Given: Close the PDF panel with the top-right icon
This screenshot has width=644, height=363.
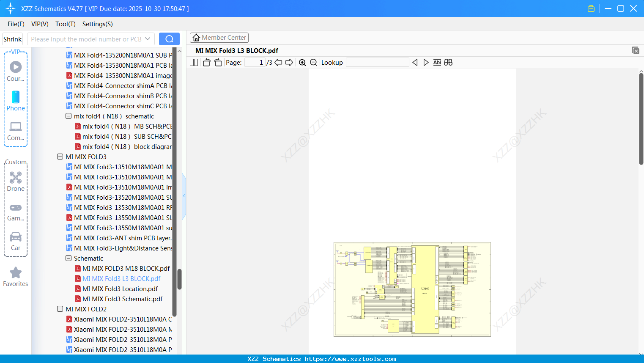Looking at the screenshot, I should pyautogui.click(x=635, y=50).
